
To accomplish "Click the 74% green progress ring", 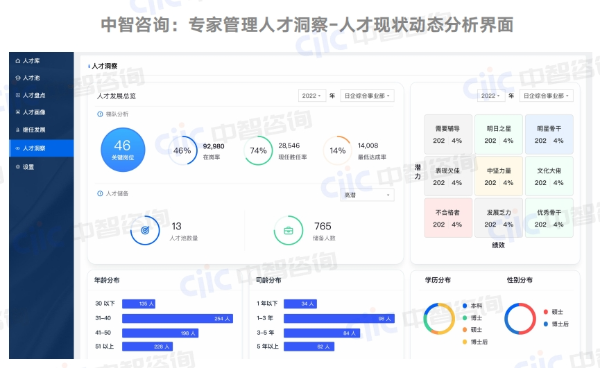I will (x=258, y=150).
